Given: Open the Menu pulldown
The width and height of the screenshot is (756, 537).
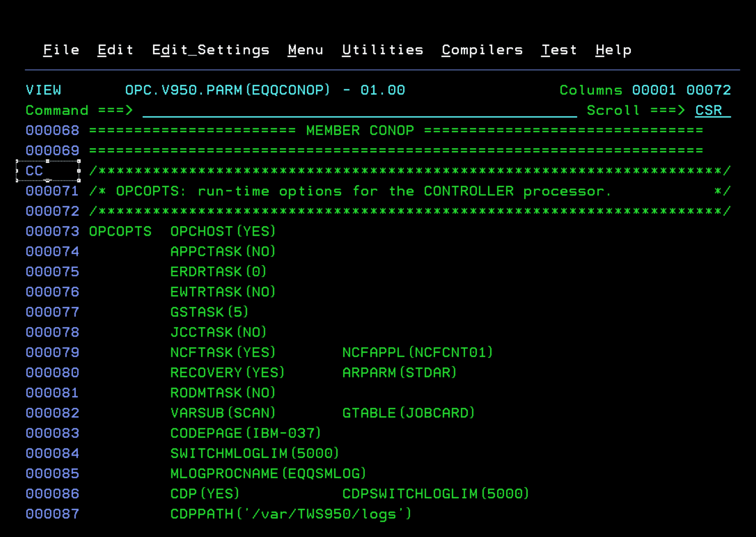Looking at the screenshot, I should [x=306, y=49].
